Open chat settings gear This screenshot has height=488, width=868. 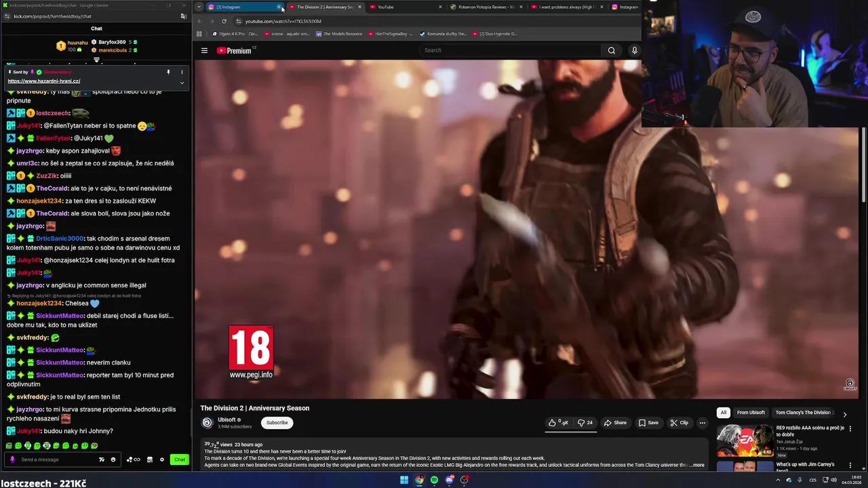[x=161, y=460]
